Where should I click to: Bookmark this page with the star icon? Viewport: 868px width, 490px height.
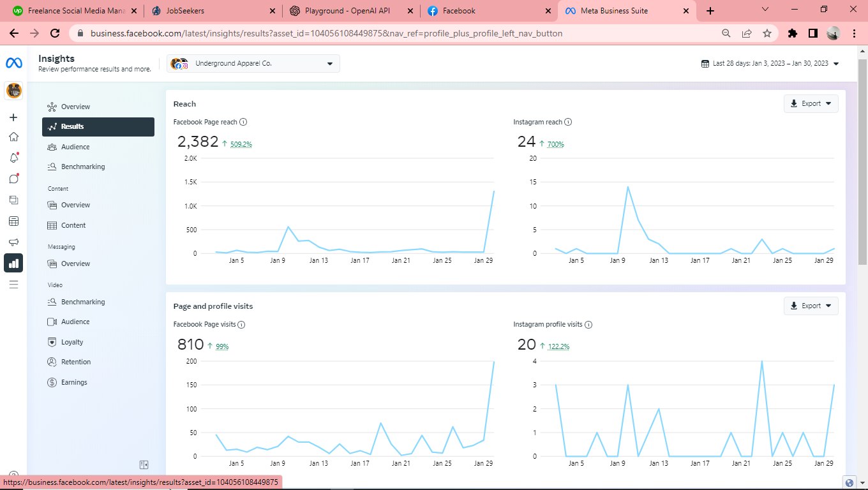point(767,33)
